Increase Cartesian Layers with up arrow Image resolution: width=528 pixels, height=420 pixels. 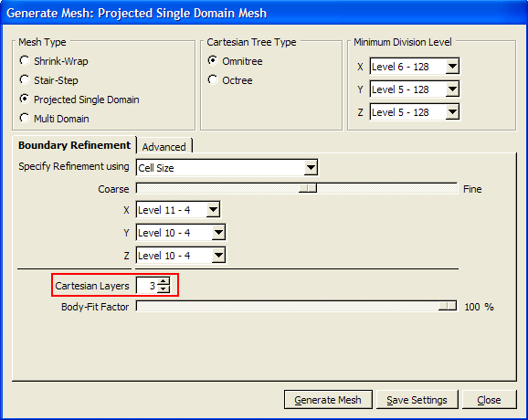(x=164, y=281)
